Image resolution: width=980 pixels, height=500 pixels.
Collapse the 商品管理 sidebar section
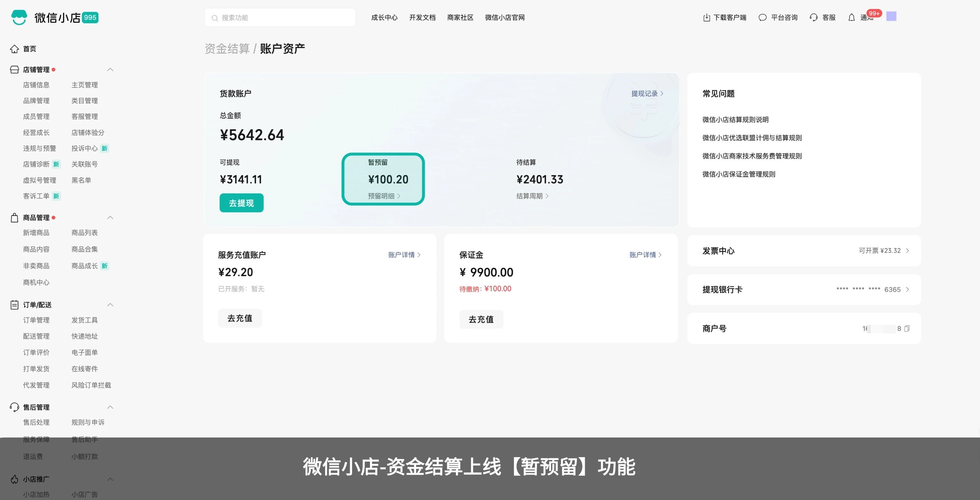(x=110, y=218)
